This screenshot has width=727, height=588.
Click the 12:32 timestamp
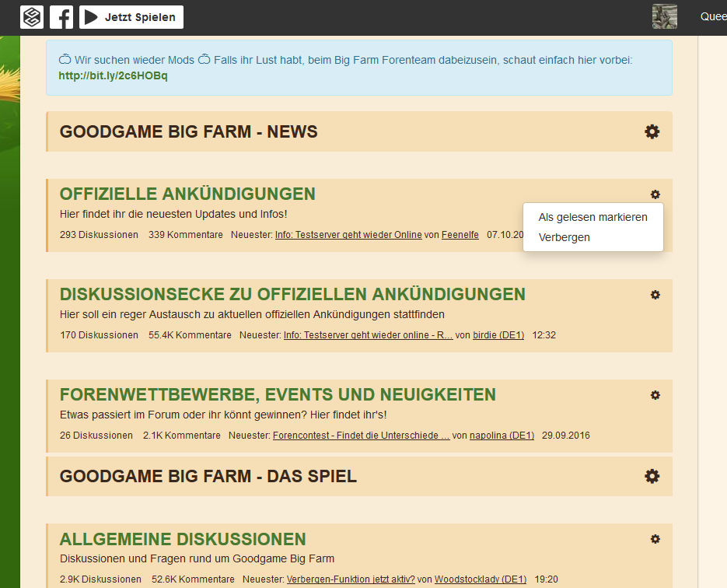[544, 334]
